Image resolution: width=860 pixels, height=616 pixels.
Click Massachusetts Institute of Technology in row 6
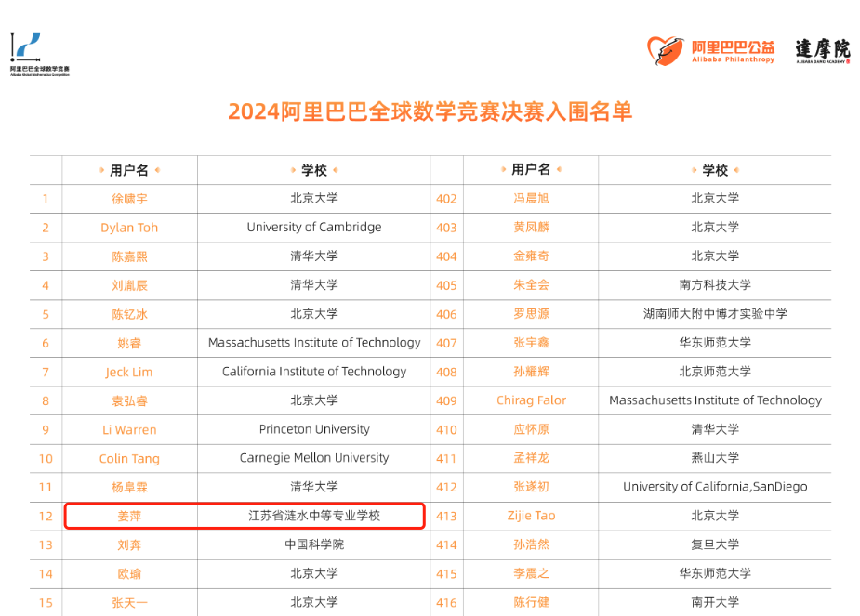click(x=314, y=343)
